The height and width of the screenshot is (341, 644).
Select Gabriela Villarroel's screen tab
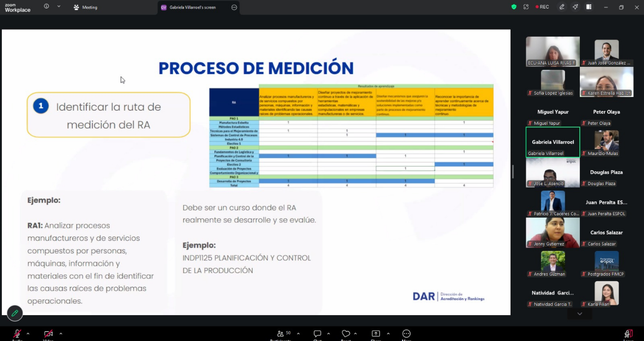tap(192, 8)
